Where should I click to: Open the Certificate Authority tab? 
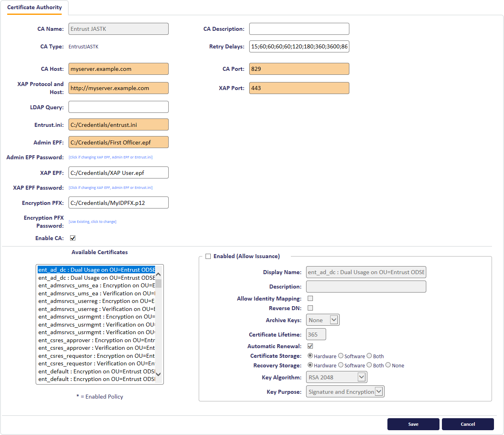34,8
